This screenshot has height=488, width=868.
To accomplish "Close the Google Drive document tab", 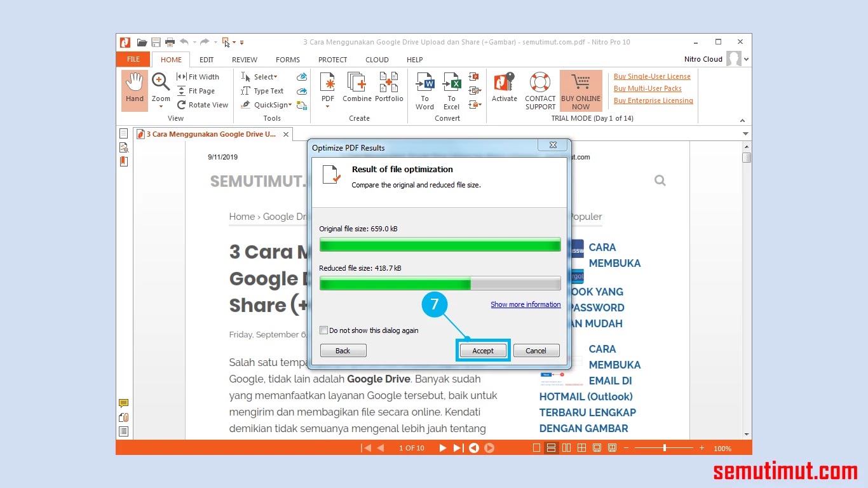I will (286, 135).
